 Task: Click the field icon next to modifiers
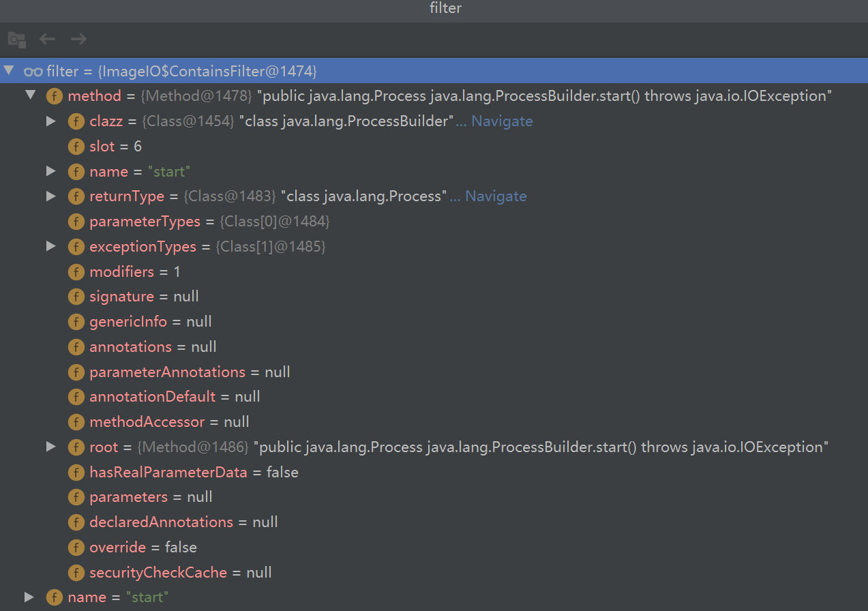coord(77,272)
